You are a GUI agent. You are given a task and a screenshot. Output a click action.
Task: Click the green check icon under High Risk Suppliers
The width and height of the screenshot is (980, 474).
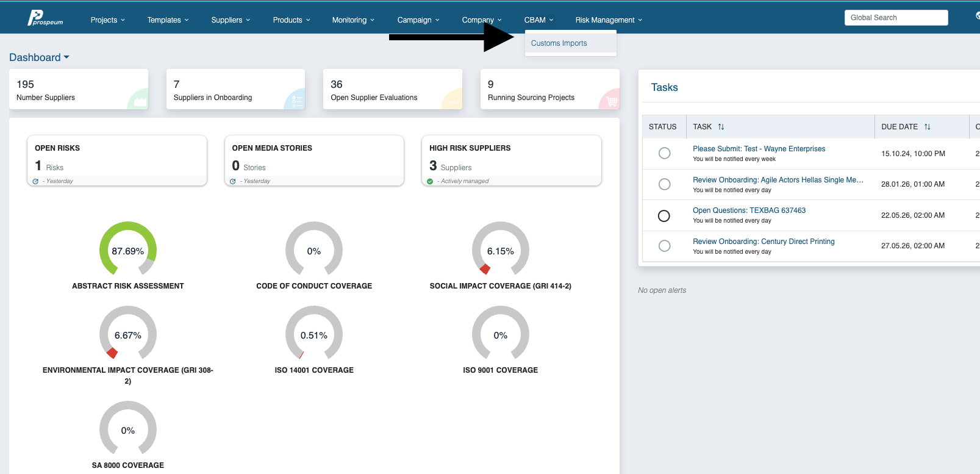[430, 181]
